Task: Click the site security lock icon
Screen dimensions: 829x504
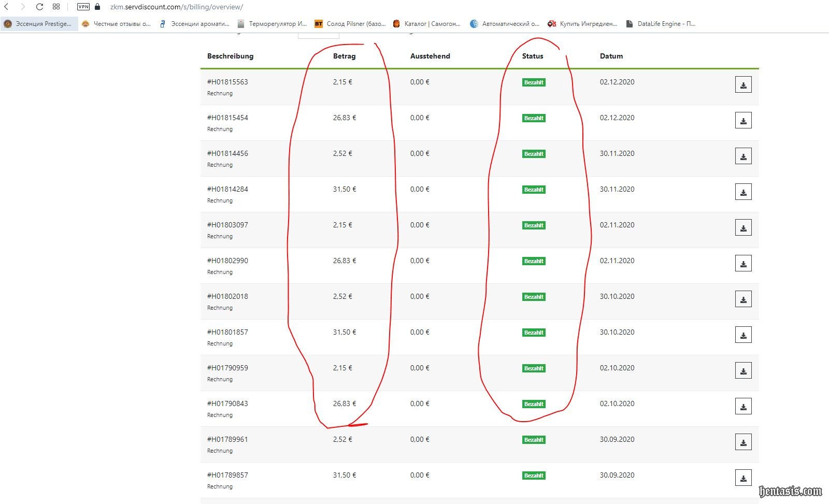Action: tap(97, 7)
